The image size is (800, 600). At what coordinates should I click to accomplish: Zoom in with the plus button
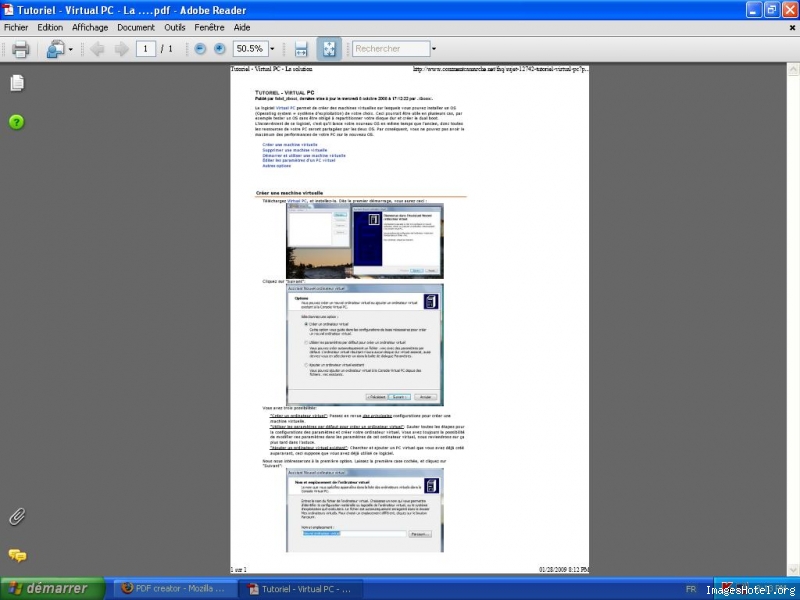coord(219,48)
